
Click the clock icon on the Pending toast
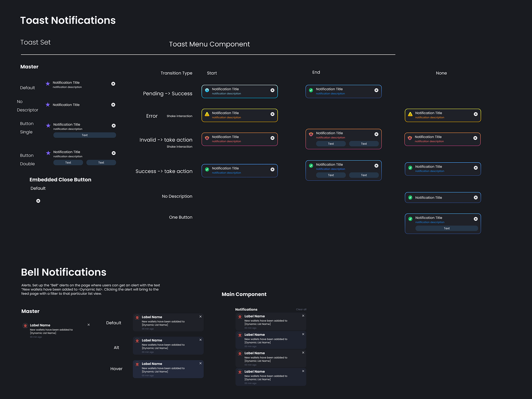(x=207, y=90)
